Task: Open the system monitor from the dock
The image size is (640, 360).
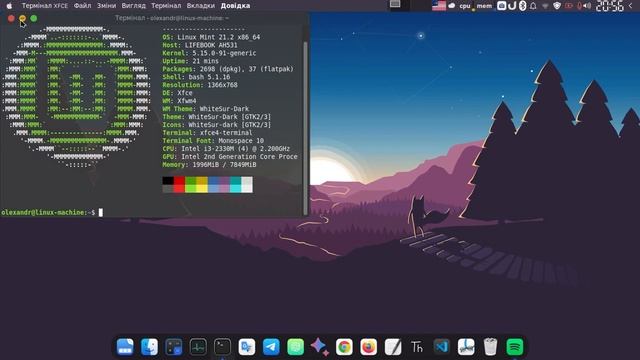Action: (198, 347)
